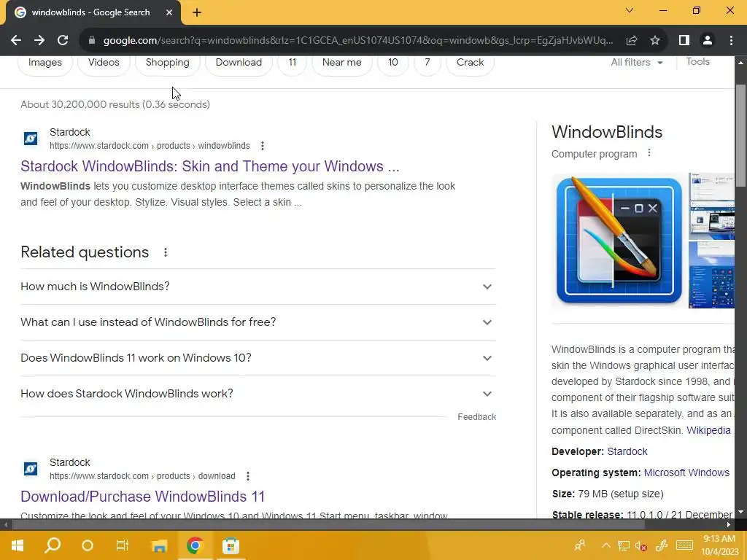Viewport: 747px width, 560px height.
Task: Send Feedback on related questions
Action: tap(477, 417)
